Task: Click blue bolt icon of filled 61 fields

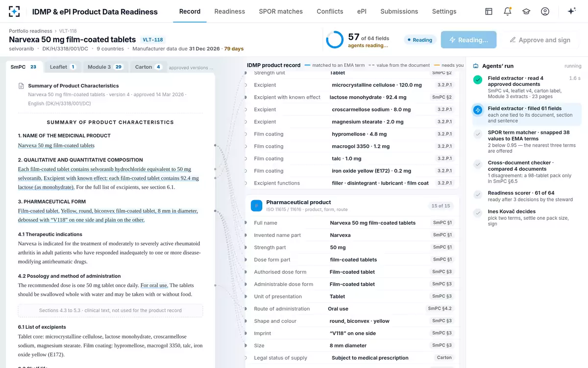Action: point(478,110)
